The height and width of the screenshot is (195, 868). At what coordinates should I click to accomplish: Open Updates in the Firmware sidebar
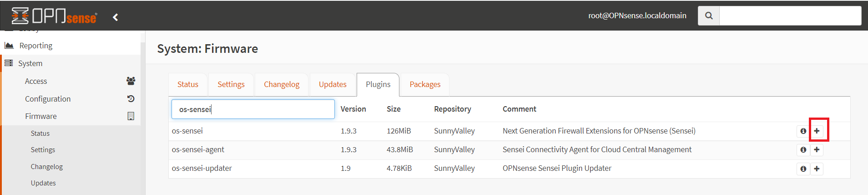pos(43,183)
